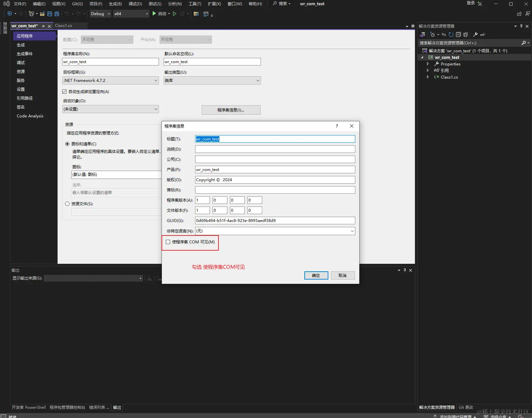Collapse the wr_com_test project node
The image size is (532, 418).
(x=422, y=57)
